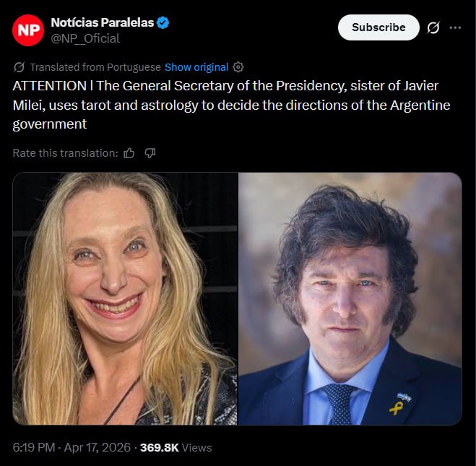This screenshot has height=466, width=476.
Task: Show the original Portuguese text
Action: 196,67
